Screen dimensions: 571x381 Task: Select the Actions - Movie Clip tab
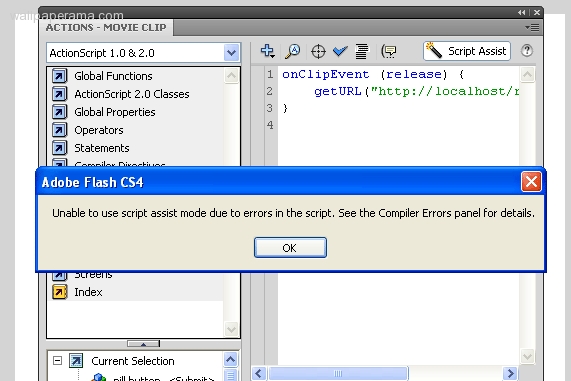coord(106,27)
